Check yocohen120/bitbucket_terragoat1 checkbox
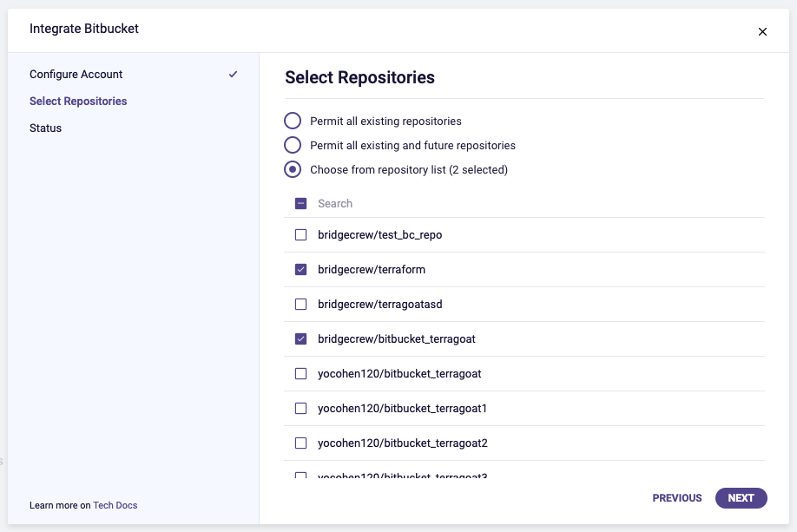The height and width of the screenshot is (532, 797). point(301,408)
